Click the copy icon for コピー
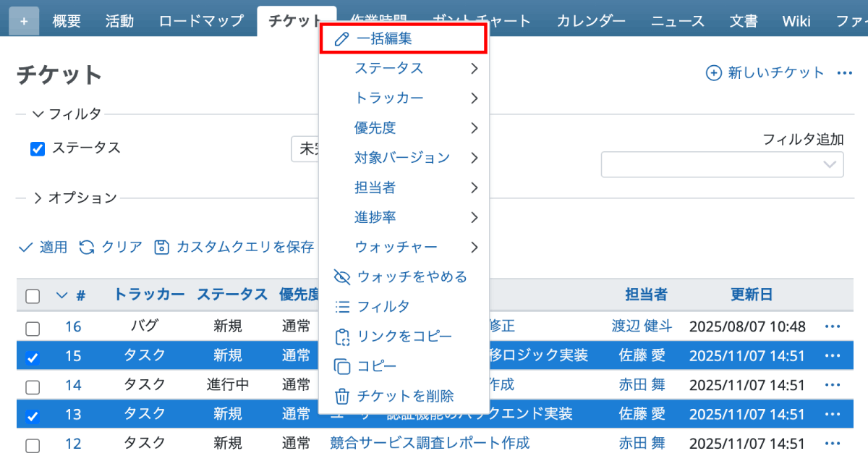 pos(341,366)
